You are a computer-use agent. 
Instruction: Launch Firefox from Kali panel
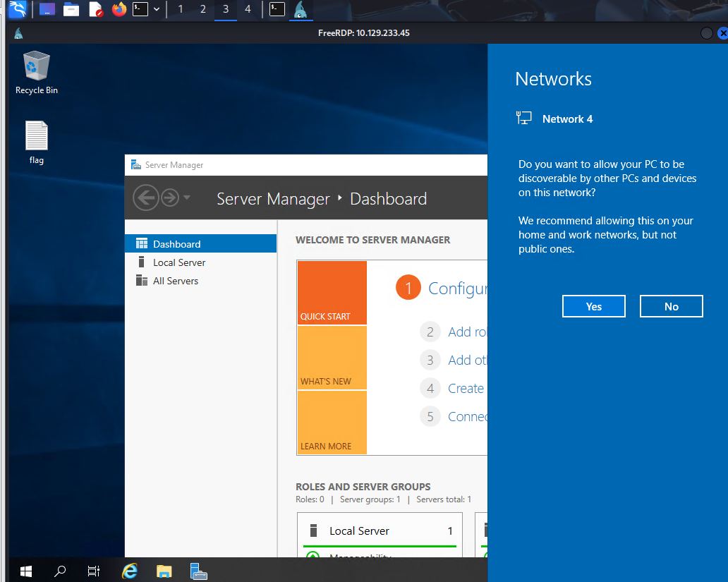point(119,9)
